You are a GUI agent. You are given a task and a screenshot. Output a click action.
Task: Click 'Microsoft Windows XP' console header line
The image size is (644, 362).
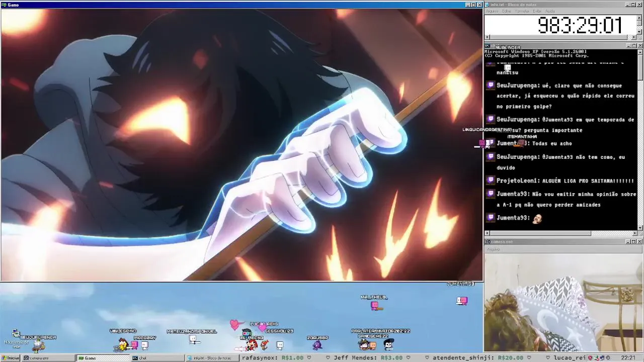[x=536, y=52]
